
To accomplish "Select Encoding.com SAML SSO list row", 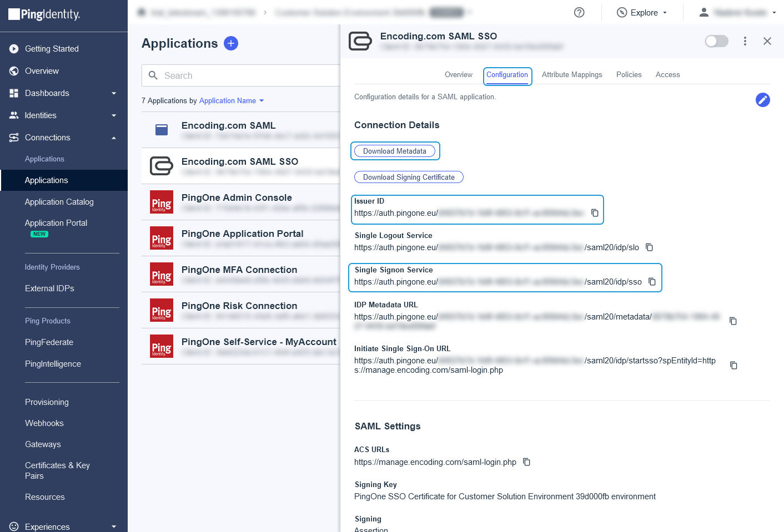I will [241, 166].
